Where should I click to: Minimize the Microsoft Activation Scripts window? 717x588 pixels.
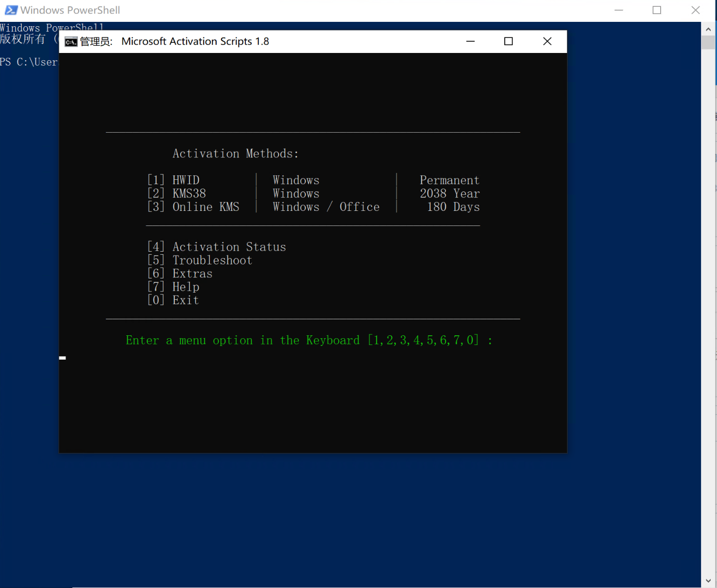[470, 41]
